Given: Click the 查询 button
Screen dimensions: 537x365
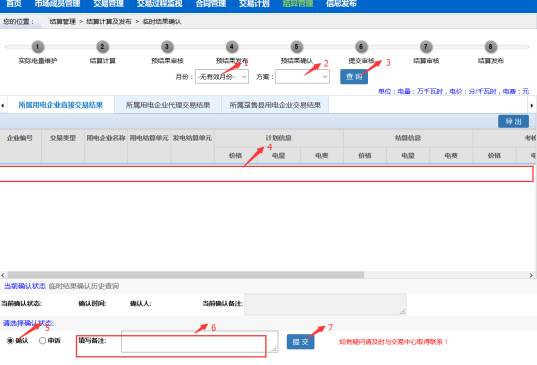Looking at the screenshot, I should coord(354,77).
